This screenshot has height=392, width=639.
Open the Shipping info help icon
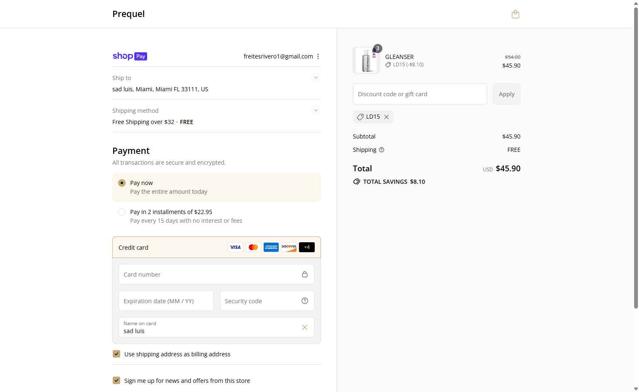[381, 150]
